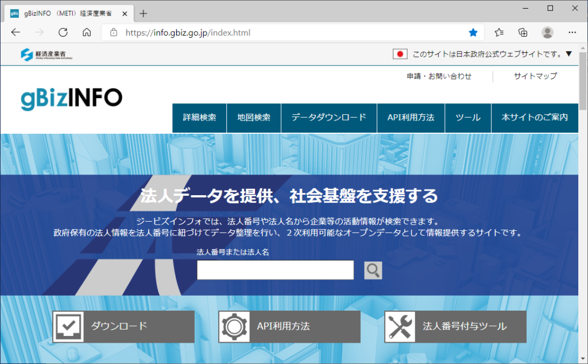Image resolution: width=588 pixels, height=364 pixels.
Task: Open the browser profile avatar
Action: click(547, 32)
